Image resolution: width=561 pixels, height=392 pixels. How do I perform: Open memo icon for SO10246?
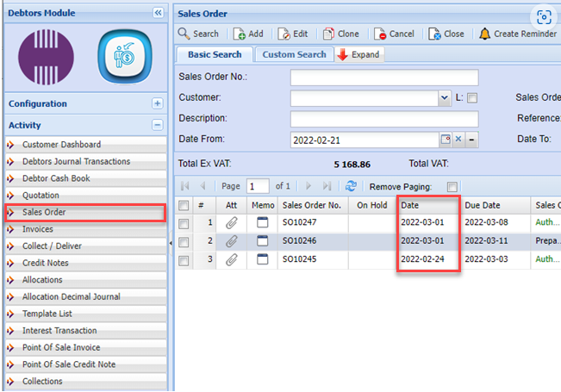[x=263, y=242]
